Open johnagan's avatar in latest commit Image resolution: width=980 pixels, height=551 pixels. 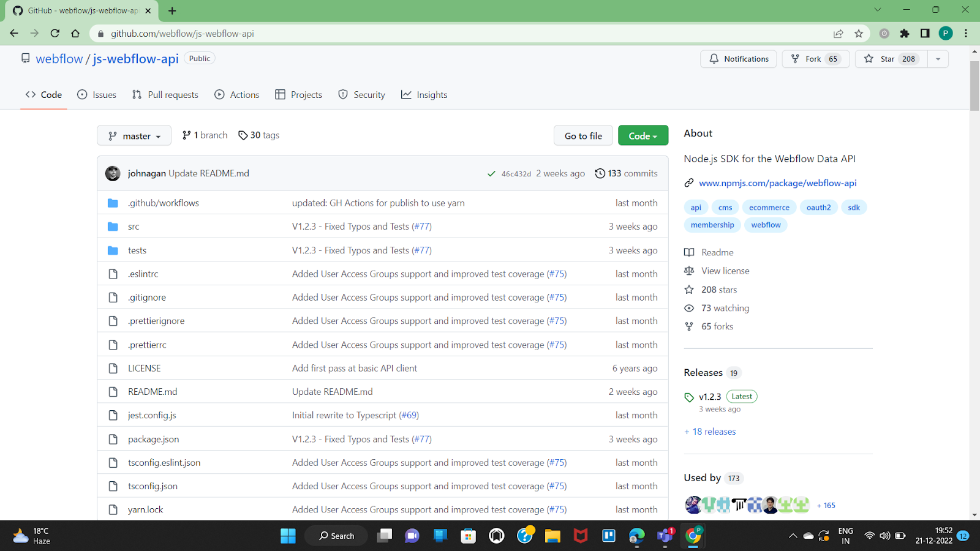[113, 173]
